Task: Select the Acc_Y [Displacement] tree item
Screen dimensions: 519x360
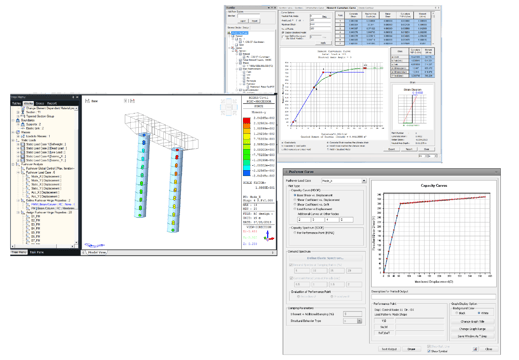Action: (46, 197)
